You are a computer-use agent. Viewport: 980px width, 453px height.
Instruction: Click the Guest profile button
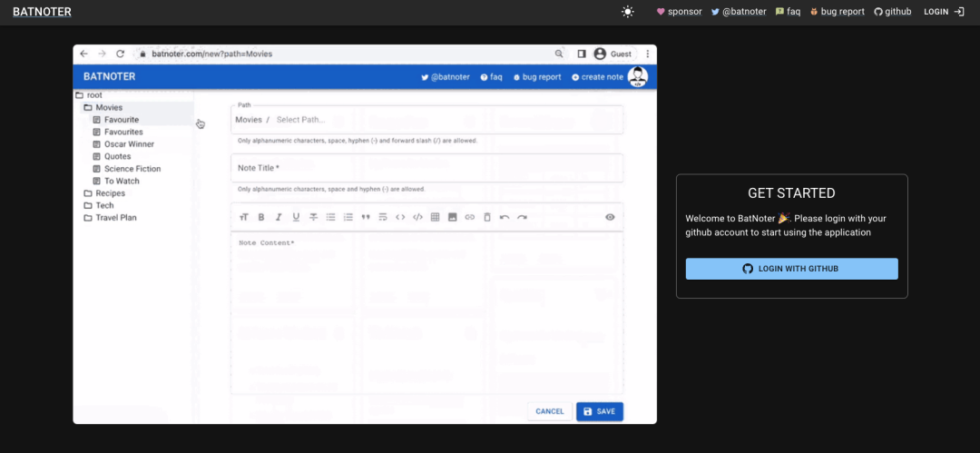click(613, 54)
